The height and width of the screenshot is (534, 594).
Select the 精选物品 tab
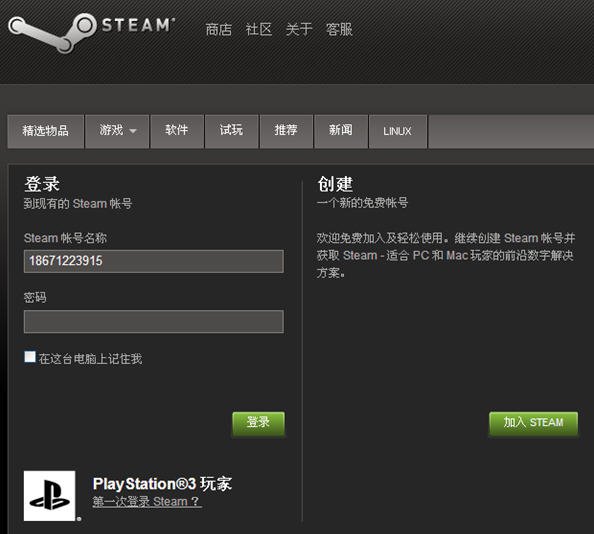[45, 131]
